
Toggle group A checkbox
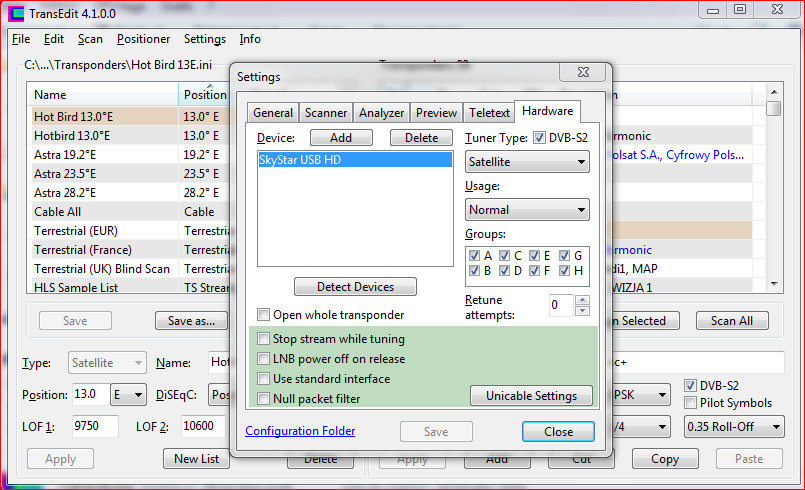[474, 255]
